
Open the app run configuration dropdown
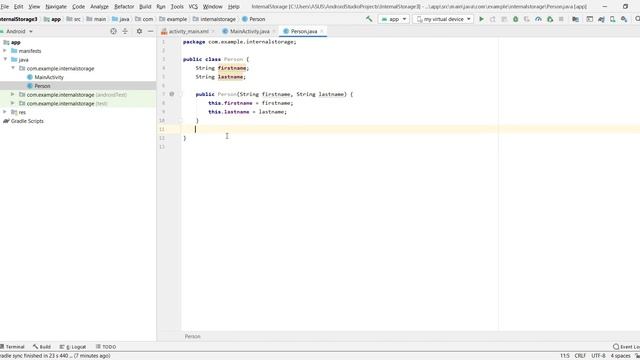pyautogui.click(x=393, y=19)
